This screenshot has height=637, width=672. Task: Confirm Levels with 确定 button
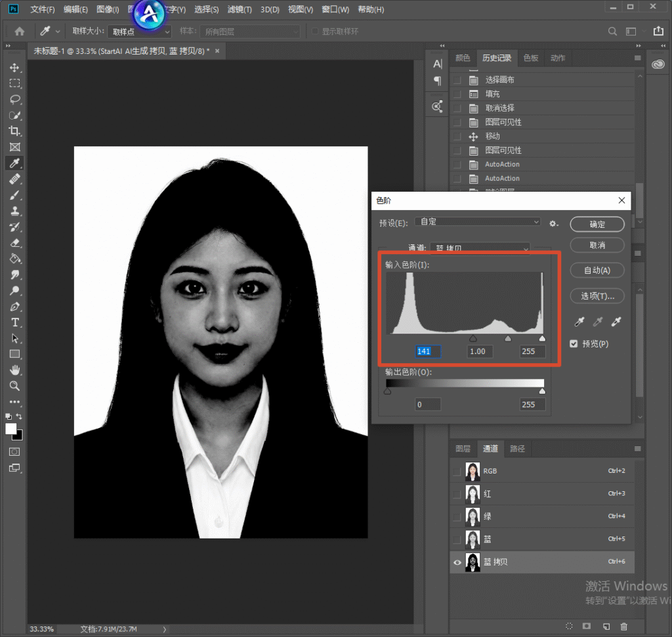(x=597, y=225)
